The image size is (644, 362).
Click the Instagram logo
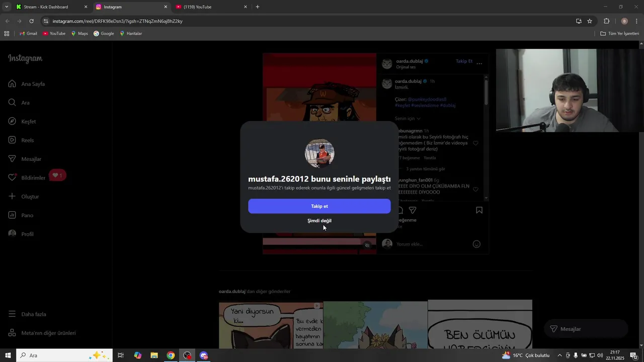coord(25,59)
